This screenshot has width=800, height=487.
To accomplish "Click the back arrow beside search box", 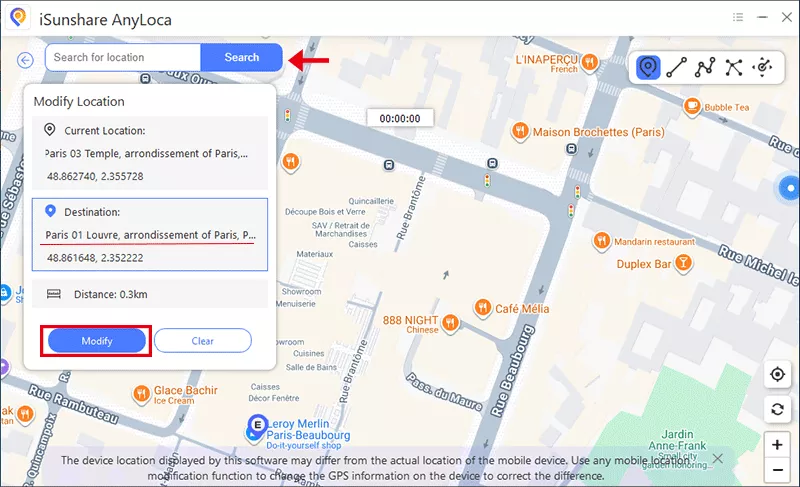I will click(26, 60).
